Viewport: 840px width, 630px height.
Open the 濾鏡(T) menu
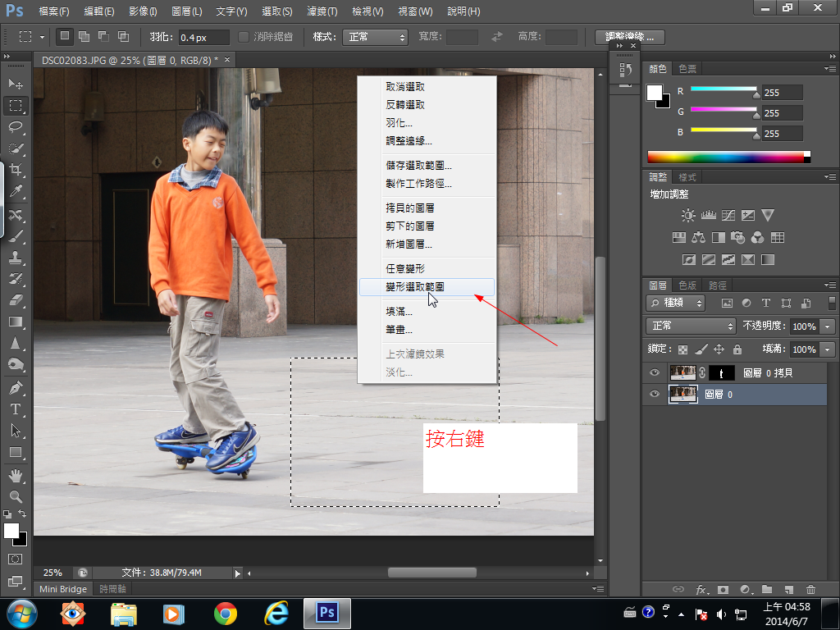click(322, 11)
